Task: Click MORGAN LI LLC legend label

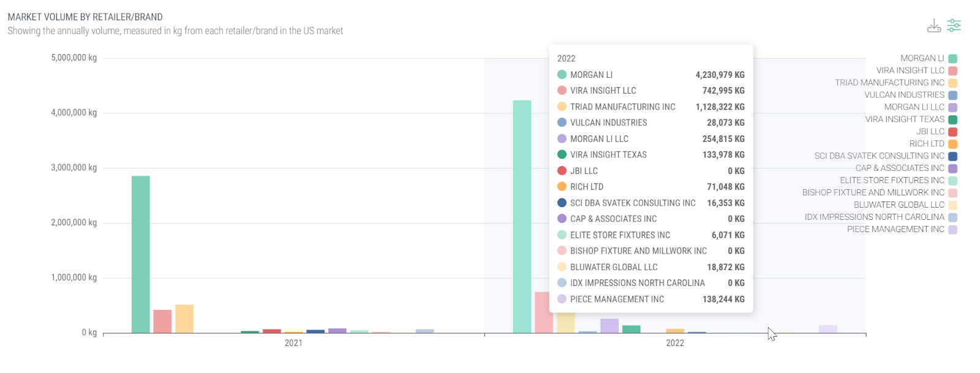Action: point(914,107)
